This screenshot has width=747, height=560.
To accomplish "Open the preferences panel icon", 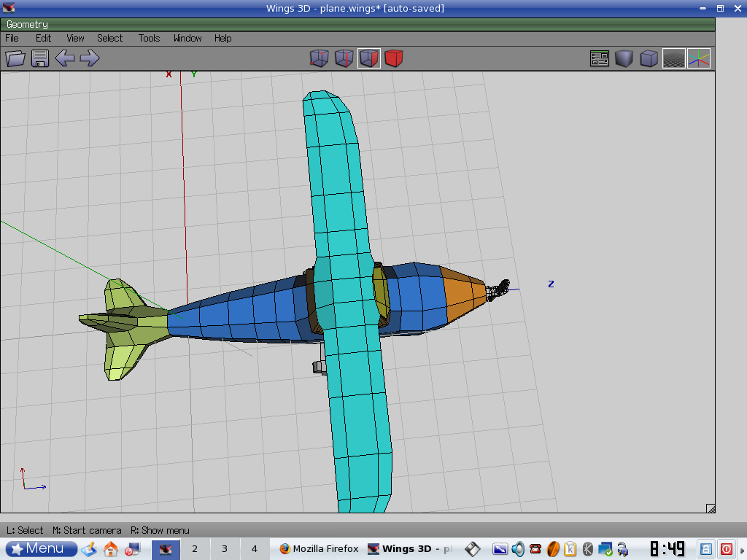I will (x=600, y=59).
